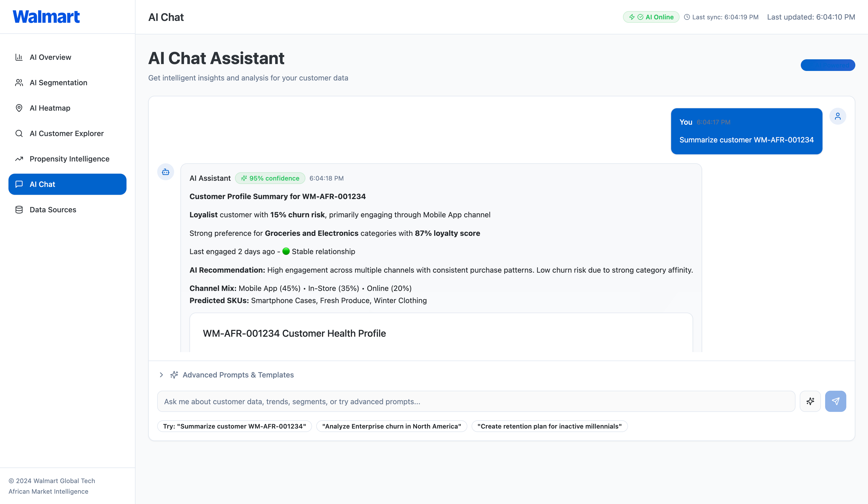Click the Propensity Intelligence trending arrow icon

pyautogui.click(x=19, y=159)
